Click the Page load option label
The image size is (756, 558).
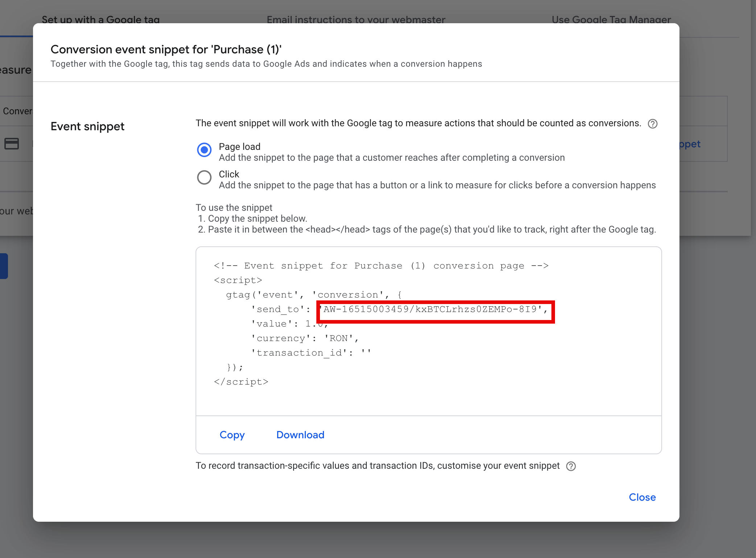pyautogui.click(x=239, y=147)
